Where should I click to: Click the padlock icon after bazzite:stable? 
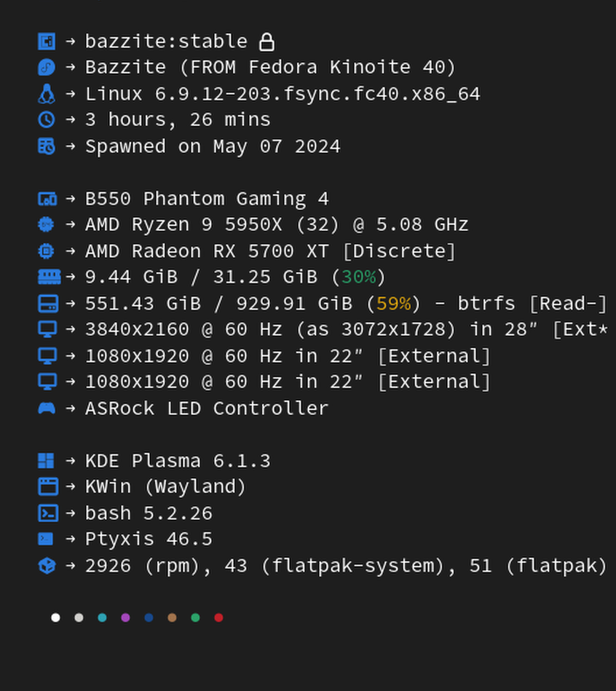tap(267, 42)
